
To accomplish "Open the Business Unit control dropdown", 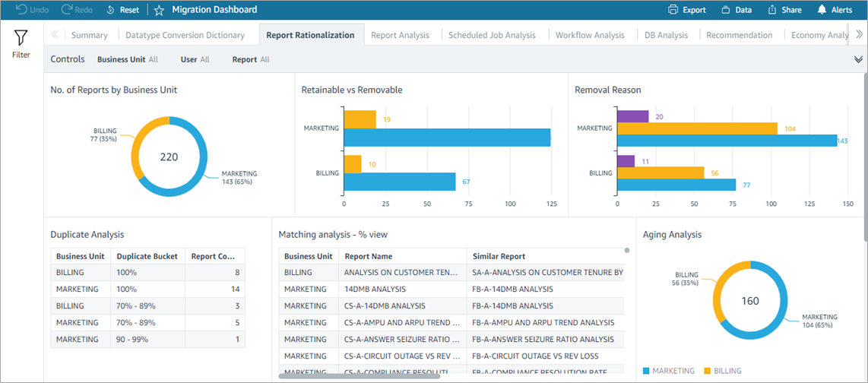I will 128,59.
